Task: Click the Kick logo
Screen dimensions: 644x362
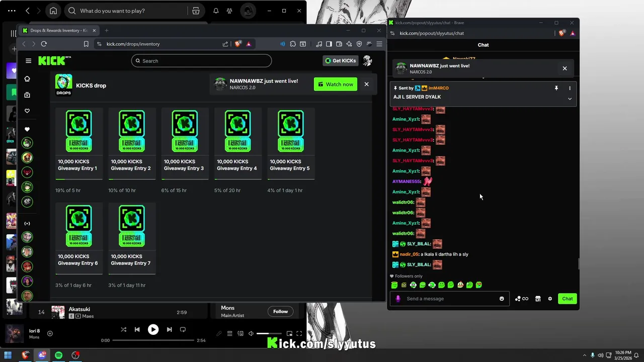Action: (55, 61)
